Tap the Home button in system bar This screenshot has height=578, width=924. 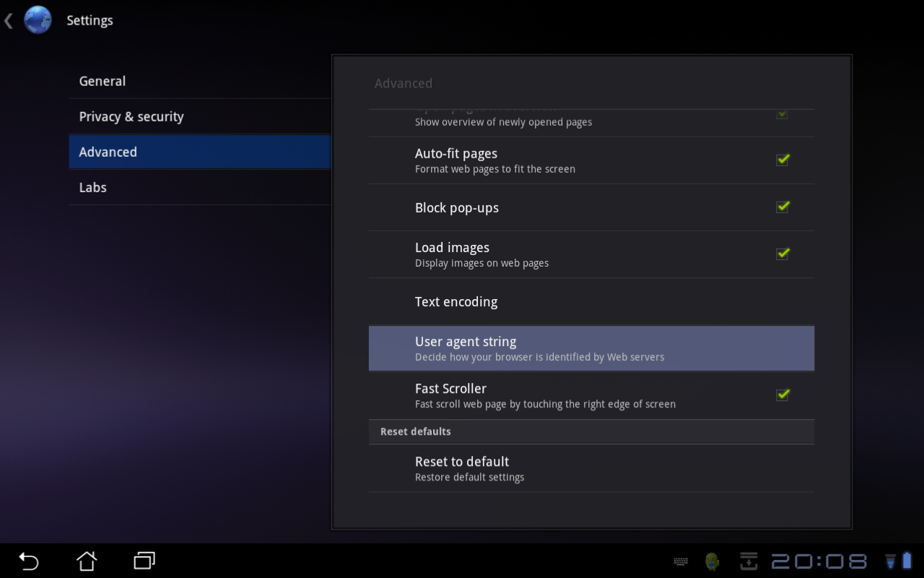(87, 561)
